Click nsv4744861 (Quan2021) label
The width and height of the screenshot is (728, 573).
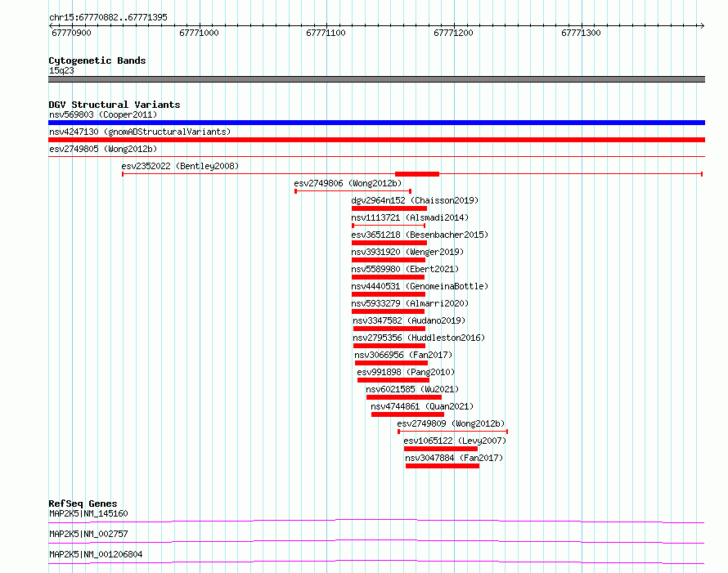[422, 406]
